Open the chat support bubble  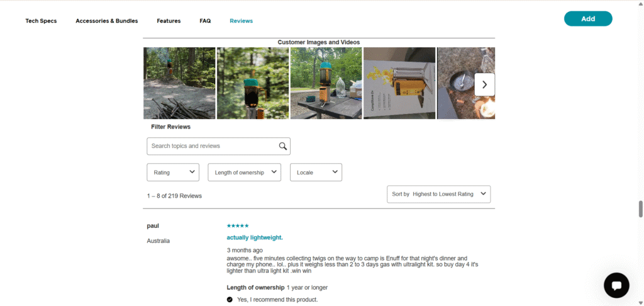616,285
